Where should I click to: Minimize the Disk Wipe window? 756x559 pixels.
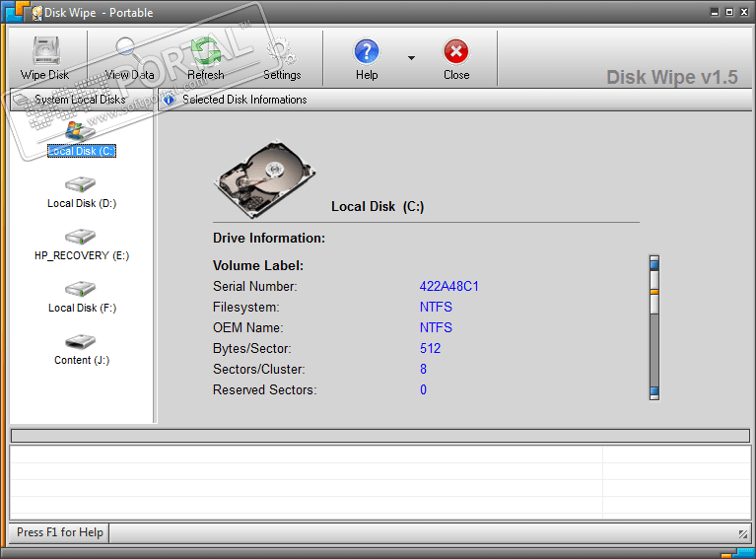coord(715,12)
